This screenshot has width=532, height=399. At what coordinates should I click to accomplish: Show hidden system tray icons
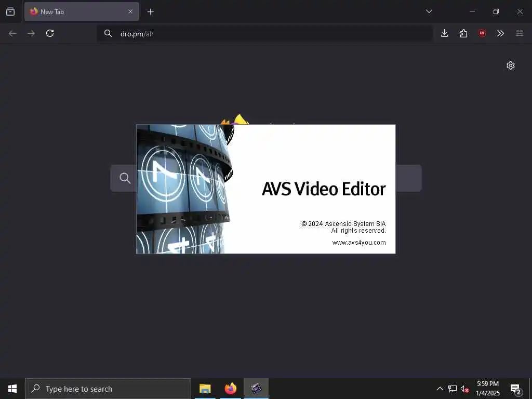coord(440,389)
